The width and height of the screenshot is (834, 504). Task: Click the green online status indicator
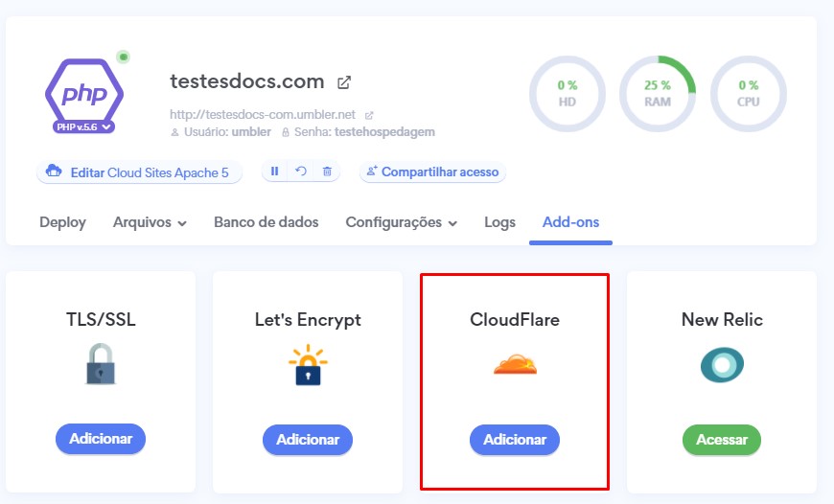[x=123, y=57]
